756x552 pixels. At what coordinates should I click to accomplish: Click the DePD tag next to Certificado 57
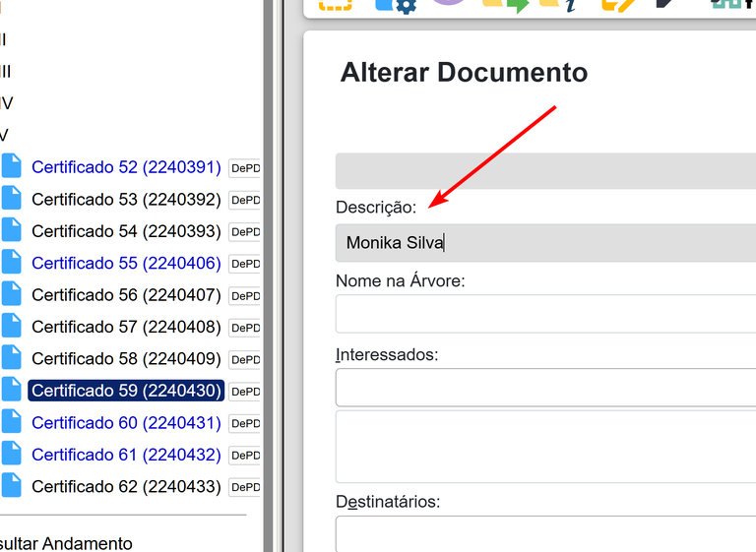pyautogui.click(x=245, y=328)
